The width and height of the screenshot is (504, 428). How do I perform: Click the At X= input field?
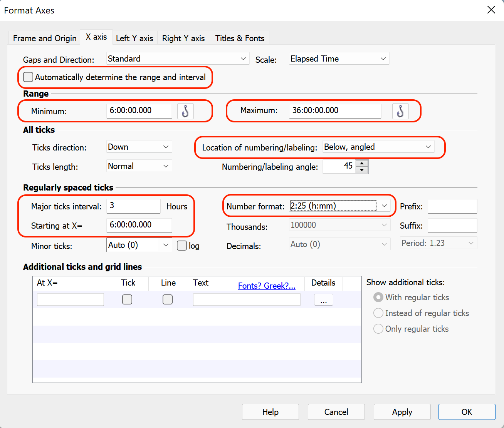click(71, 299)
